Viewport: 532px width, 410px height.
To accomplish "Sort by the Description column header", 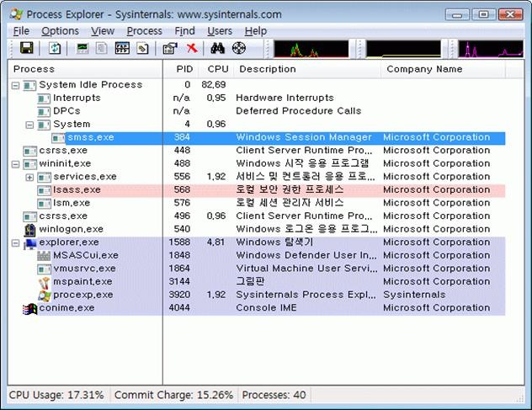I will pos(307,69).
